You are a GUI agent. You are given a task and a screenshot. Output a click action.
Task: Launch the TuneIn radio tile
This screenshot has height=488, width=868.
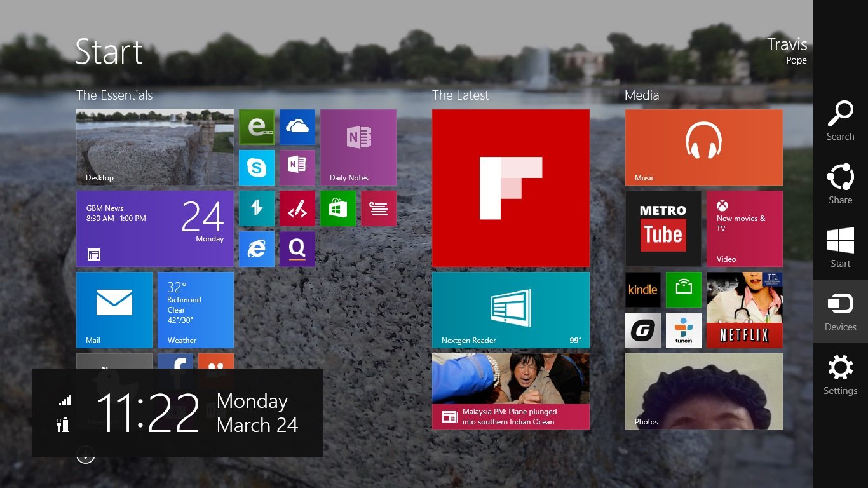pyautogui.click(x=684, y=330)
